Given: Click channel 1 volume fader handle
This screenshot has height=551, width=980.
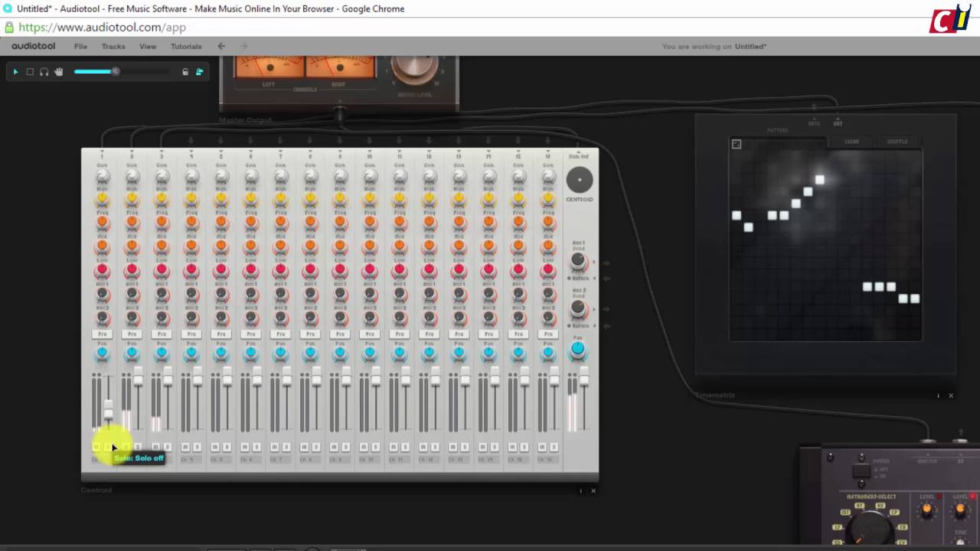Looking at the screenshot, I should pos(109,411).
